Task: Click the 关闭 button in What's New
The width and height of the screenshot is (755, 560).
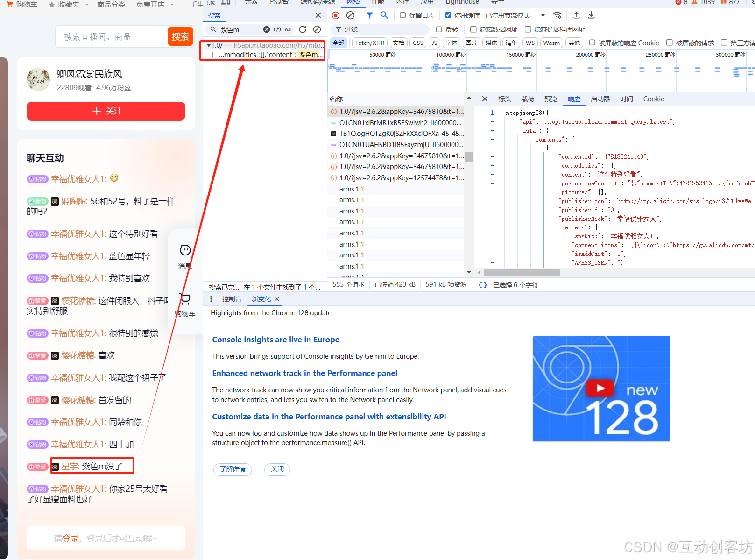Action: (277, 469)
